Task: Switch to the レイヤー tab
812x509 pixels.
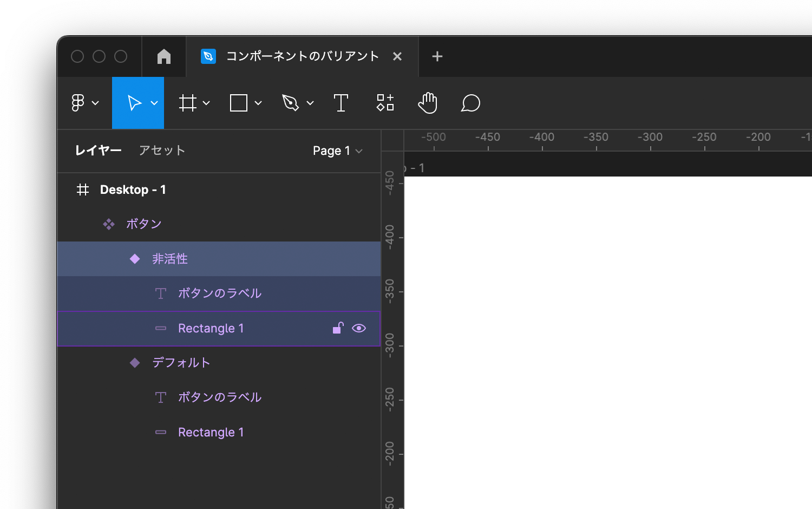Action: pos(99,151)
